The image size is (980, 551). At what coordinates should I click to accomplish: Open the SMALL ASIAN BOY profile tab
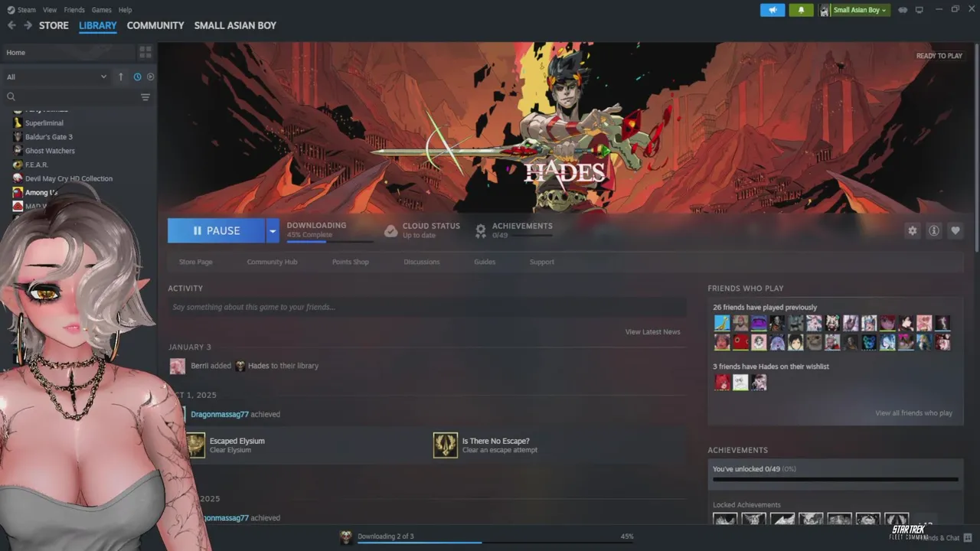click(x=235, y=25)
